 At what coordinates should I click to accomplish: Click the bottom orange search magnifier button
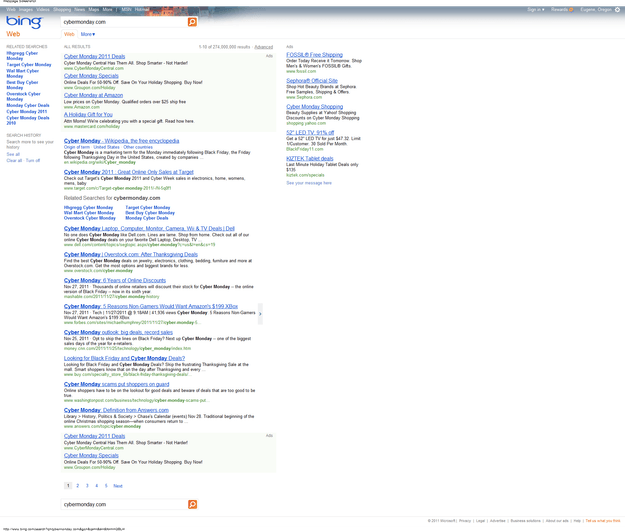[x=192, y=504]
